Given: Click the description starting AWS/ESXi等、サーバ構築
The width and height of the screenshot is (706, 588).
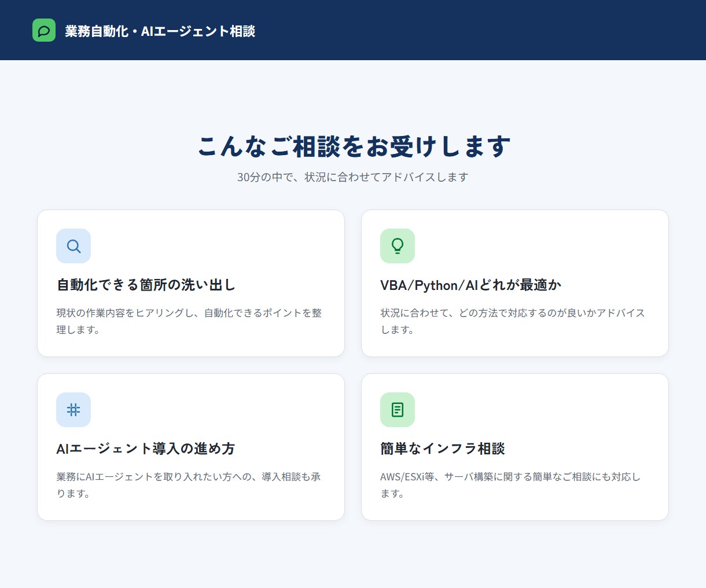Looking at the screenshot, I should [x=510, y=485].
